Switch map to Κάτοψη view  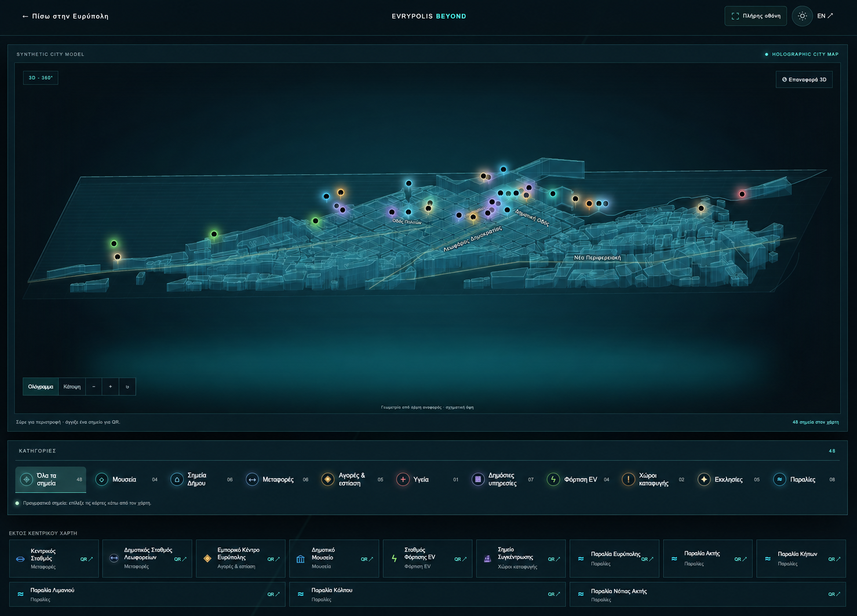tap(72, 387)
